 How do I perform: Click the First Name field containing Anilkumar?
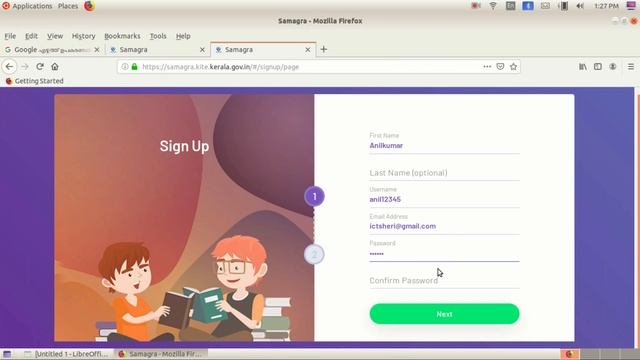click(444, 145)
